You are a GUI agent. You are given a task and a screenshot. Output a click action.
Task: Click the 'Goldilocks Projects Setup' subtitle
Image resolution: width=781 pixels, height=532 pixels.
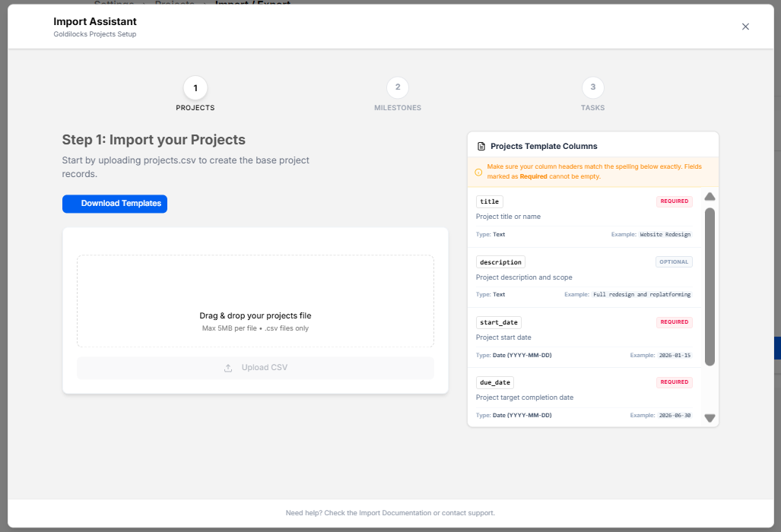(x=94, y=34)
